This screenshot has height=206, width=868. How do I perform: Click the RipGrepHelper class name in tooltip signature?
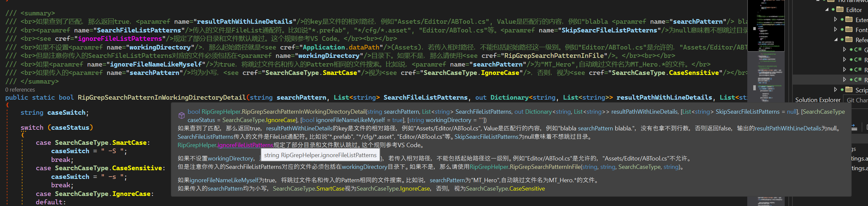point(221,112)
